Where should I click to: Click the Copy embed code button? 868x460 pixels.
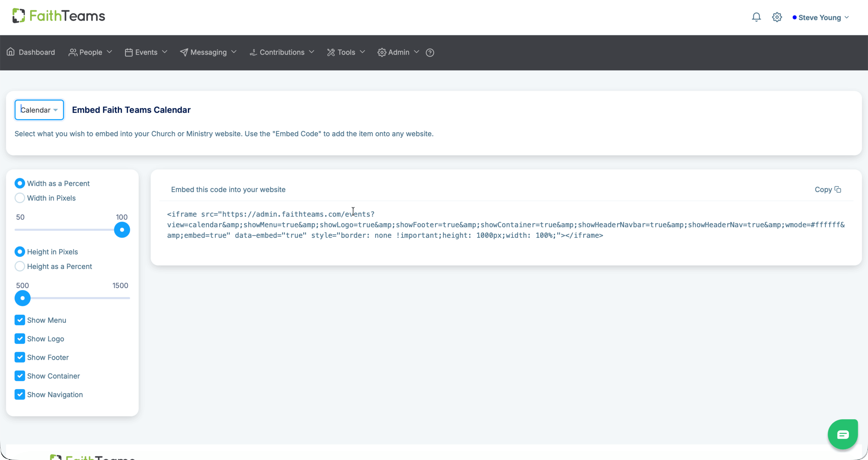pyautogui.click(x=827, y=189)
